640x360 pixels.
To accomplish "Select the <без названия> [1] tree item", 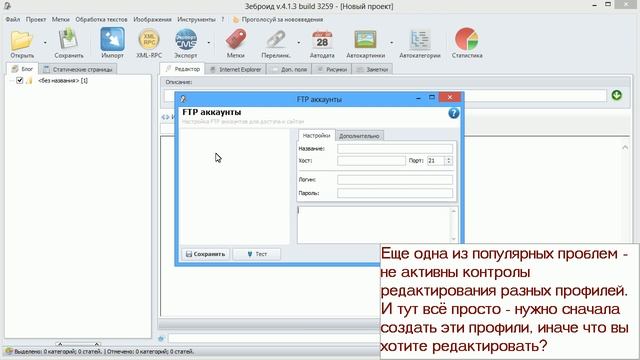I will click(x=63, y=80).
